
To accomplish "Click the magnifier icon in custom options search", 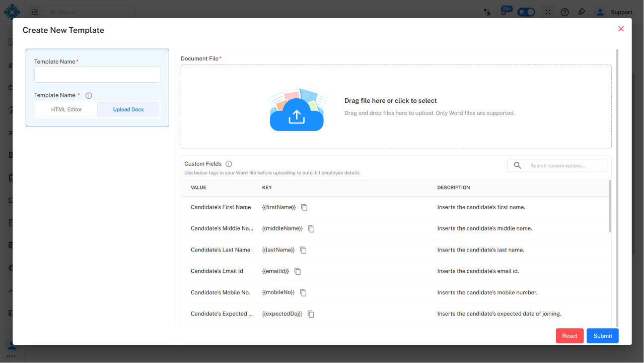I will pyautogui.click(x=517, y=165).
